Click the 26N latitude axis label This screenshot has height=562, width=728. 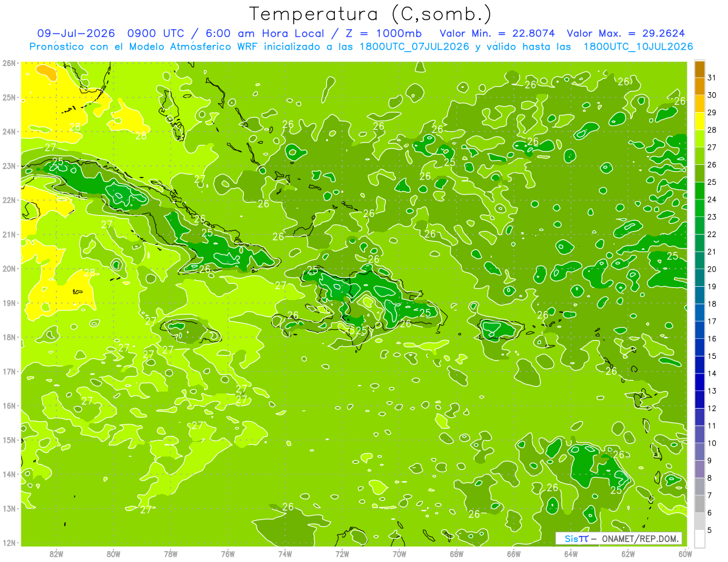9,63
